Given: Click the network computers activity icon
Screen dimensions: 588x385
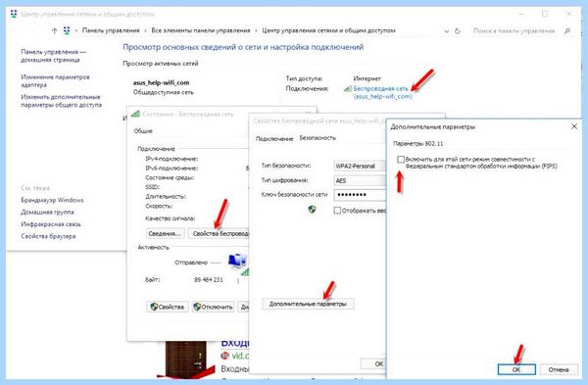Looking at the screenshot, I should (238, 261).
